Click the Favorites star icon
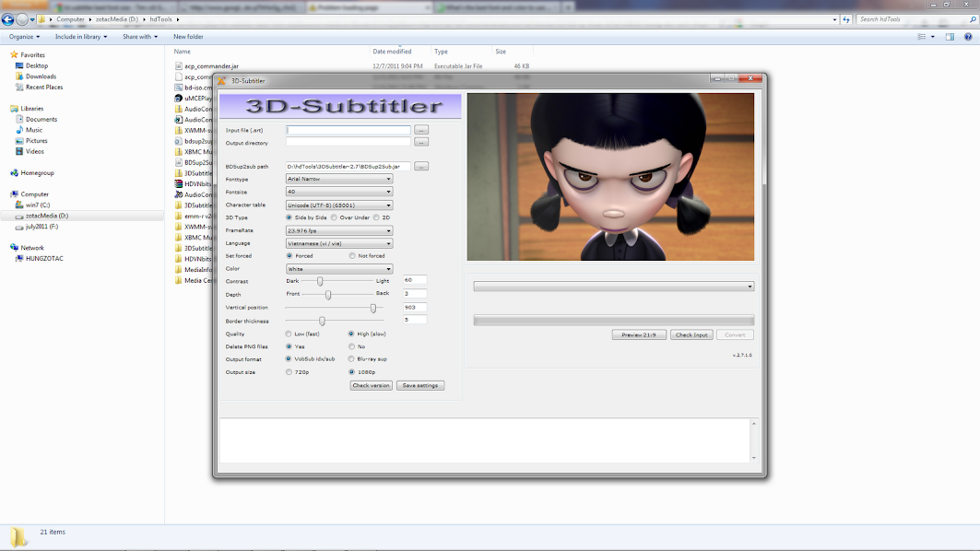Viewport: 980px width, 551px height. [x=15, y=55]
